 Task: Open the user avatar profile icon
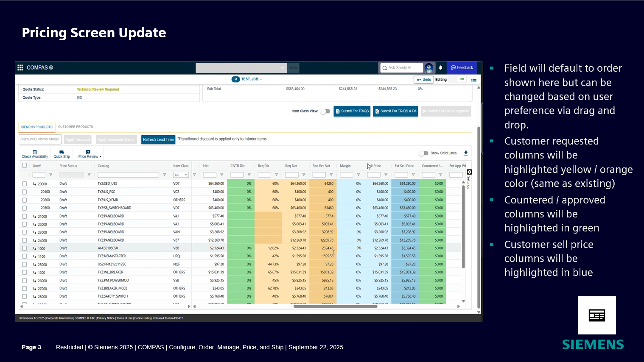click(429, 68)
